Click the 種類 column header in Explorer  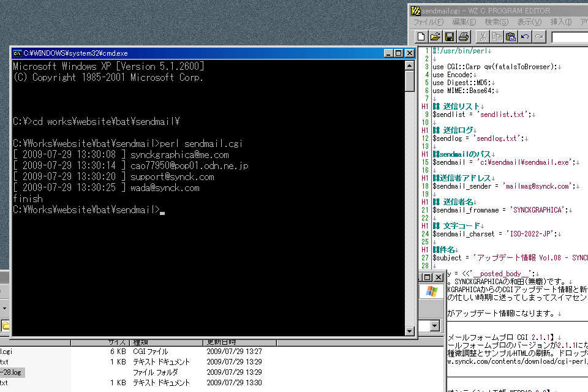pos(166,342)
